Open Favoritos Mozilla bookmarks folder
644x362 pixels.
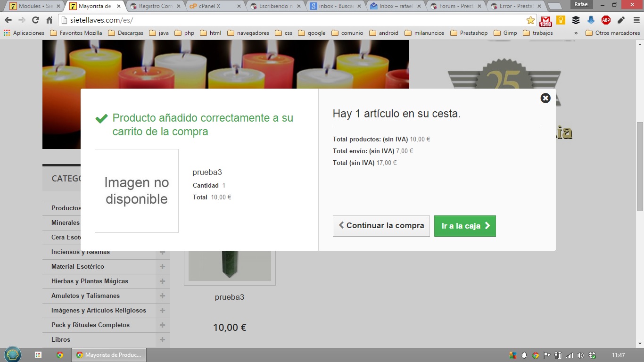point(76,33)
